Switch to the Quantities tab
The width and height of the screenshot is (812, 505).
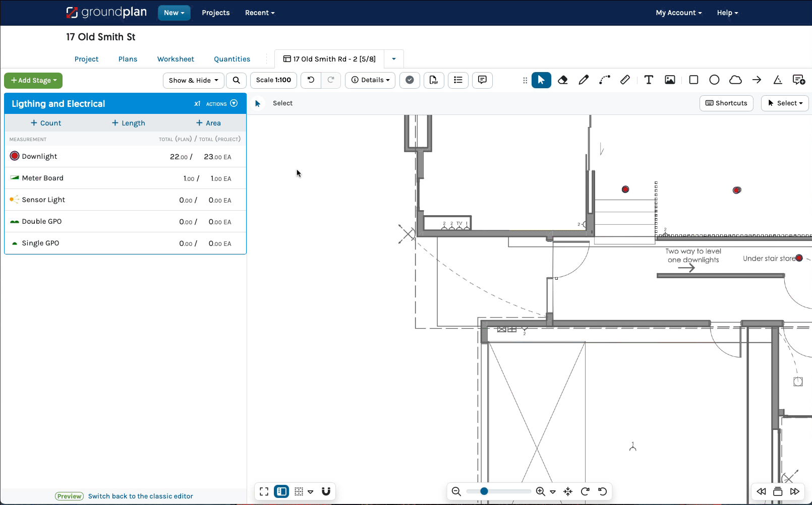pyautogui.click(x=232, y=59)
